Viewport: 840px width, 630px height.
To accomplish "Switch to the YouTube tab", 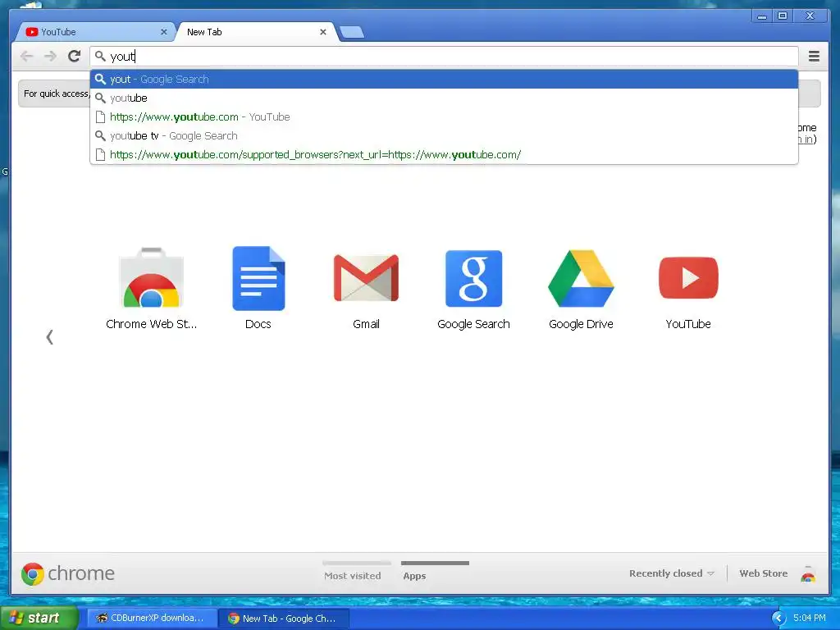I will click(95, 32).
